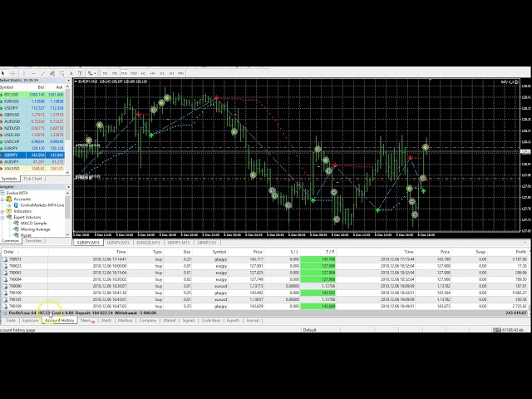Open the Experts tab in Terminal
532x399 pixels.
(234, 320)
